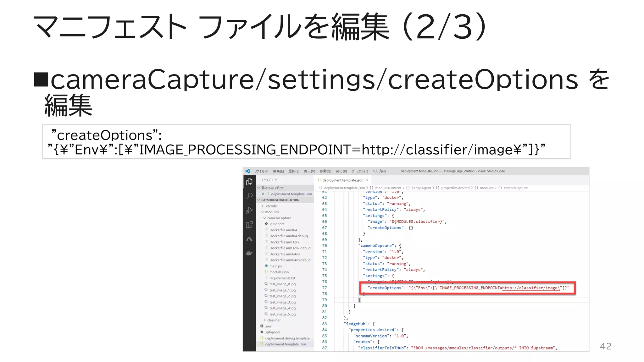Open the Azure view icon

click(249, 239)
